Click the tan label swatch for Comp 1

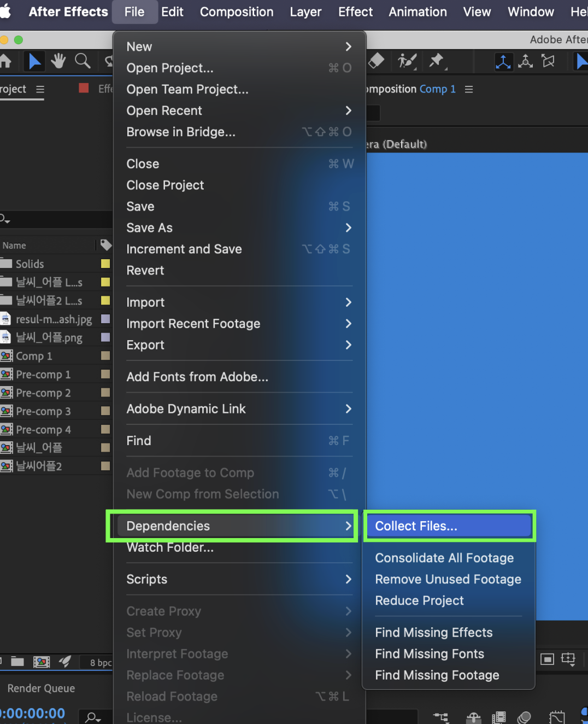click(x=105, y=356)
